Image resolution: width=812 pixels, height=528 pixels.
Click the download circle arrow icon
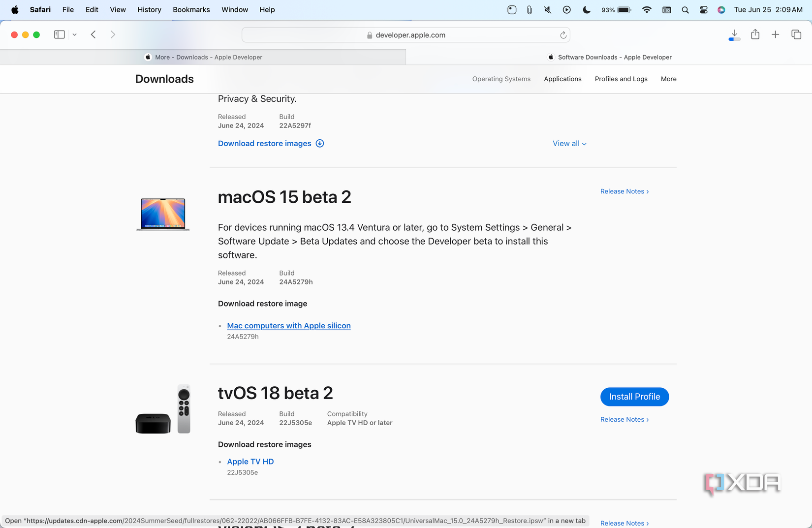[x=320, y=143]
